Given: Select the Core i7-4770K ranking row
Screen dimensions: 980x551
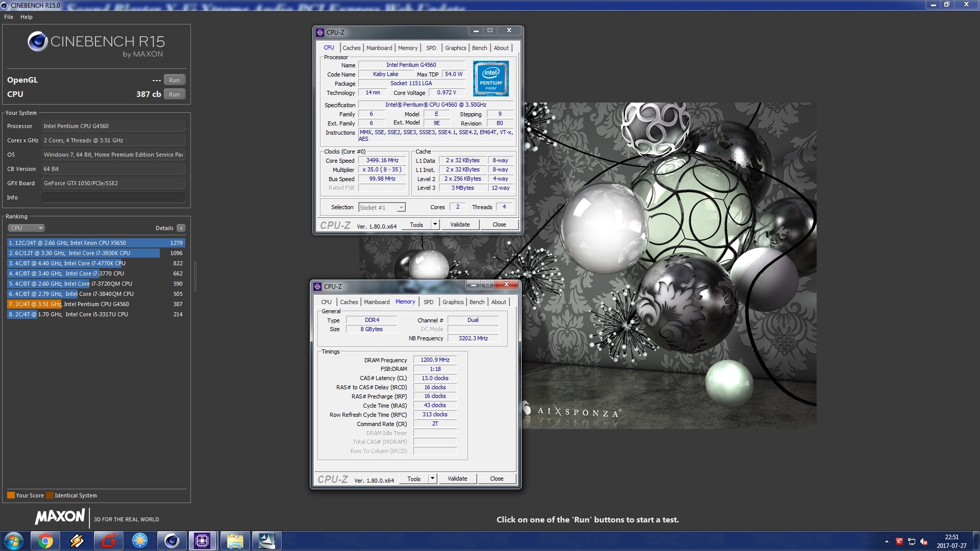Looking at the screenshot, I should tap(96, 263).
